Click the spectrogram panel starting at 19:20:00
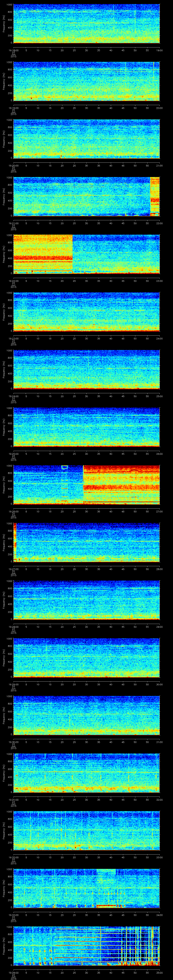173x980 pixels. point(87,139)
